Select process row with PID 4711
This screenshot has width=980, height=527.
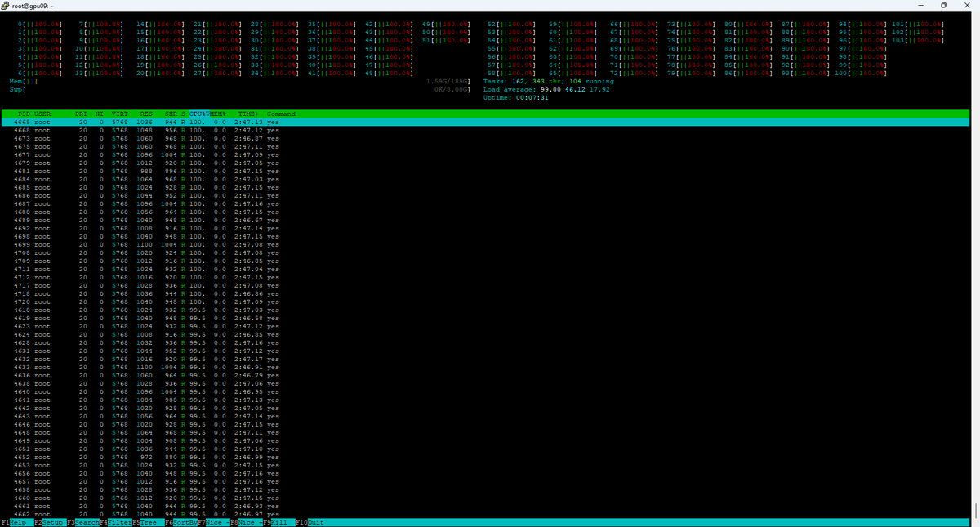tap(485, 270)
